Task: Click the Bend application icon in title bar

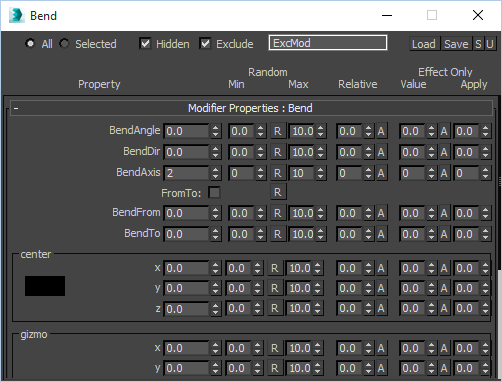Action: tap(16, 16)
